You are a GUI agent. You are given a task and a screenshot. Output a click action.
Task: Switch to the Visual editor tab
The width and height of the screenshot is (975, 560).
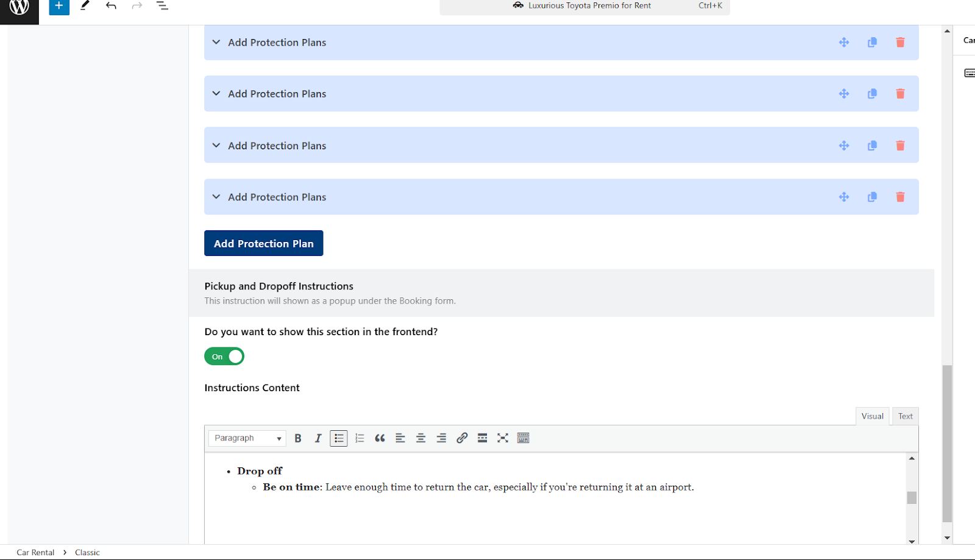tap(872, 416)
